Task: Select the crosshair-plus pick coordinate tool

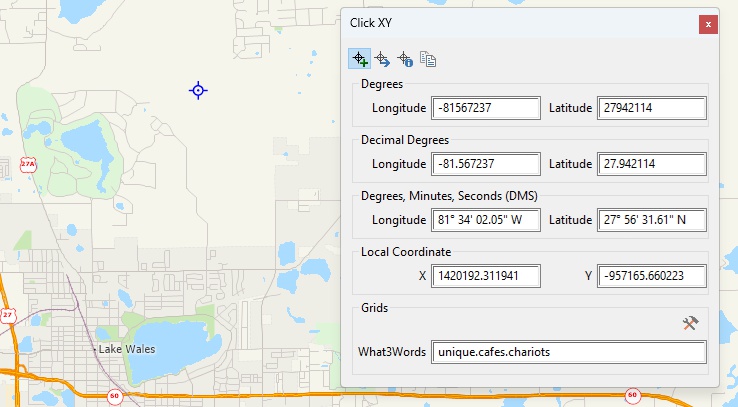Action: click(359, 59)
